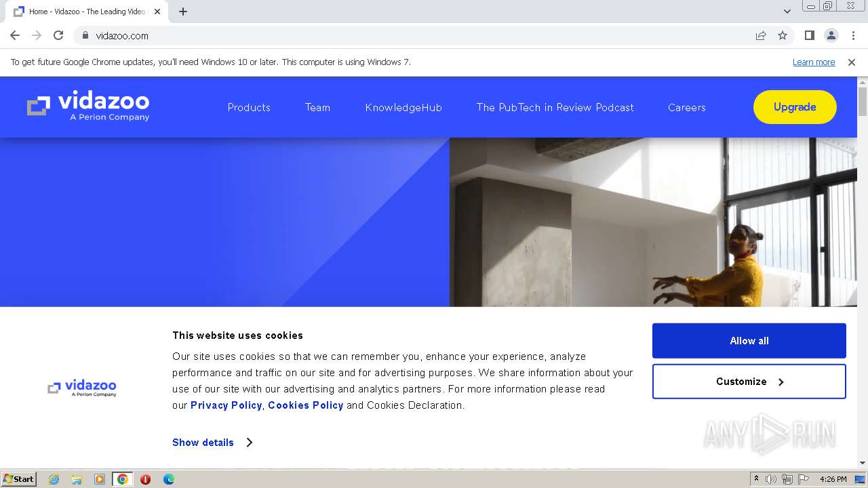868x488 pixels.
Task: Open Microsoft Edge from taskbar
Action: click(x=169, y=479)
